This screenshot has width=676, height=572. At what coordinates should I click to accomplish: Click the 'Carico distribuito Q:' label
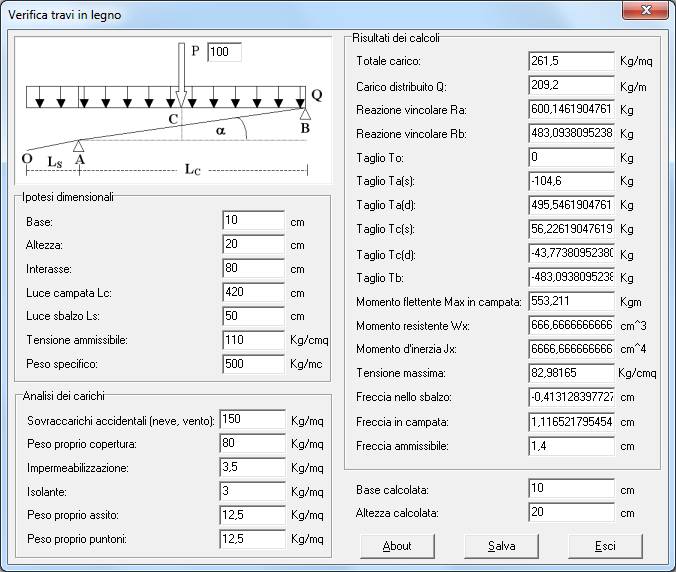401,87
